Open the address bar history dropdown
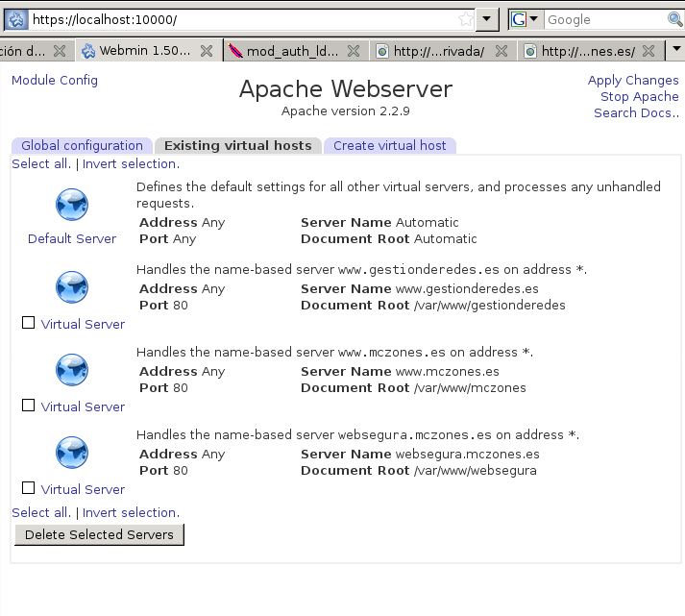Viewport: 685px width, 616px height. pyautogui.click(x=487, y=19)
